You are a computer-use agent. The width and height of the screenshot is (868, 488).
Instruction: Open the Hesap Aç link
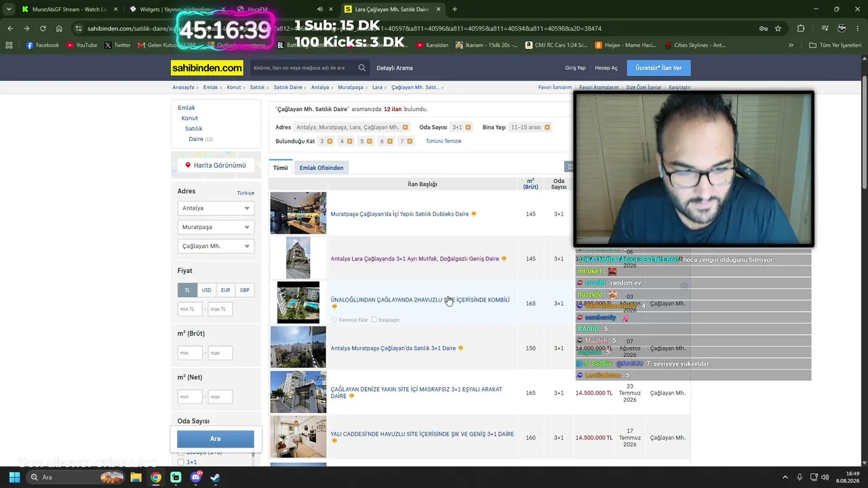[x=606, y=68]
